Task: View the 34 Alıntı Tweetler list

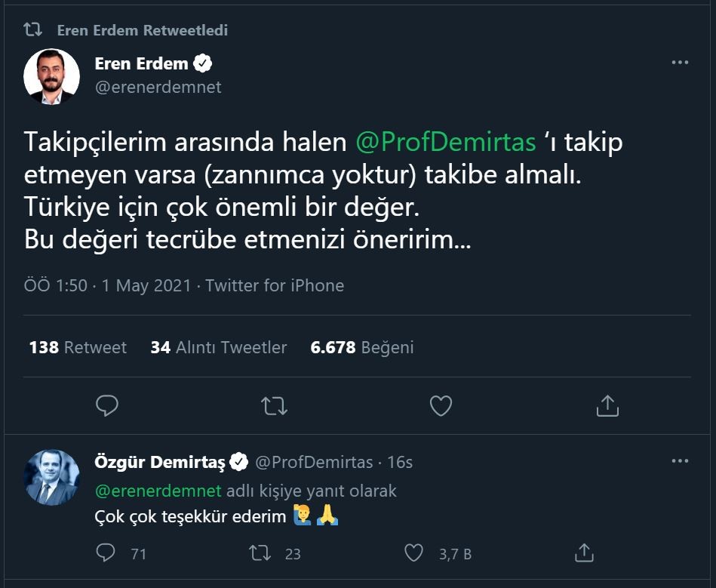Action: point(219,347)
